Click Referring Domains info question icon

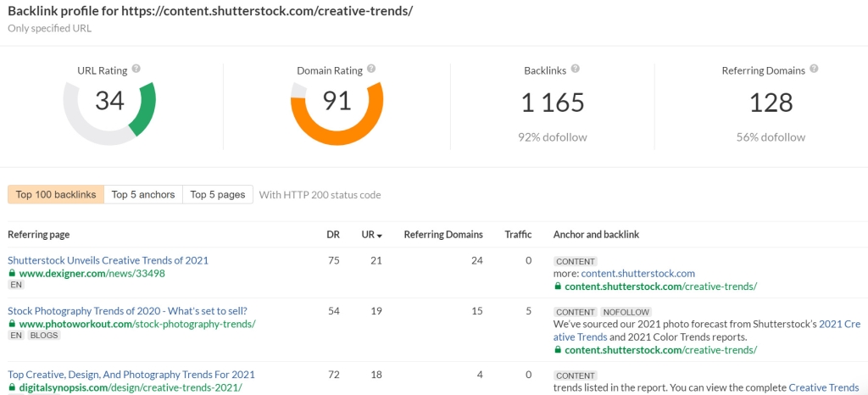(814, 70)
